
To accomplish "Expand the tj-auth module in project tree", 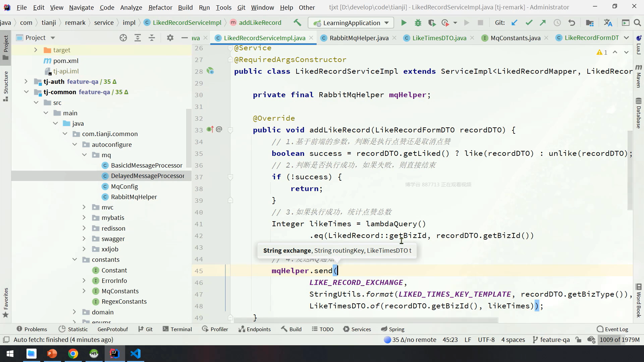I will tap(26, 81).
